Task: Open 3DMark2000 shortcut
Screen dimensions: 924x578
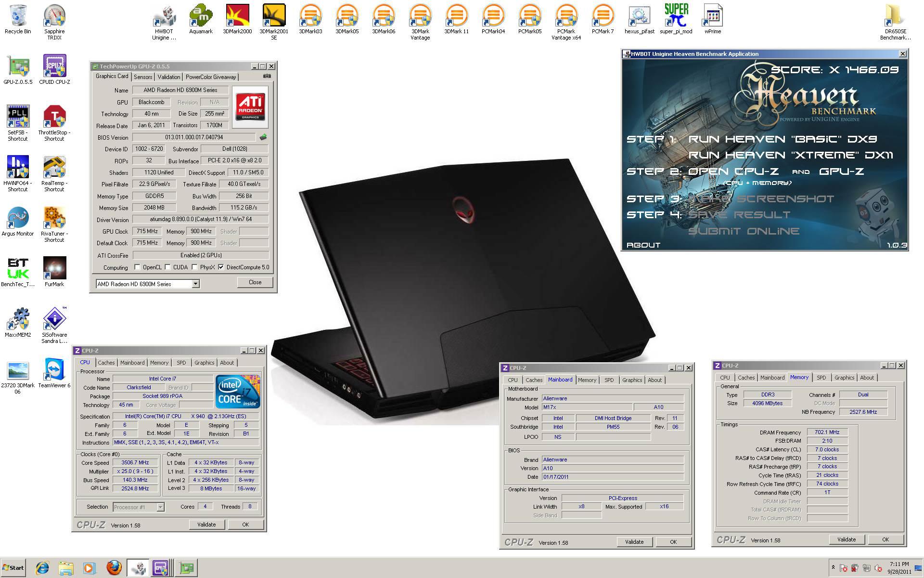Action: (237, 19)
